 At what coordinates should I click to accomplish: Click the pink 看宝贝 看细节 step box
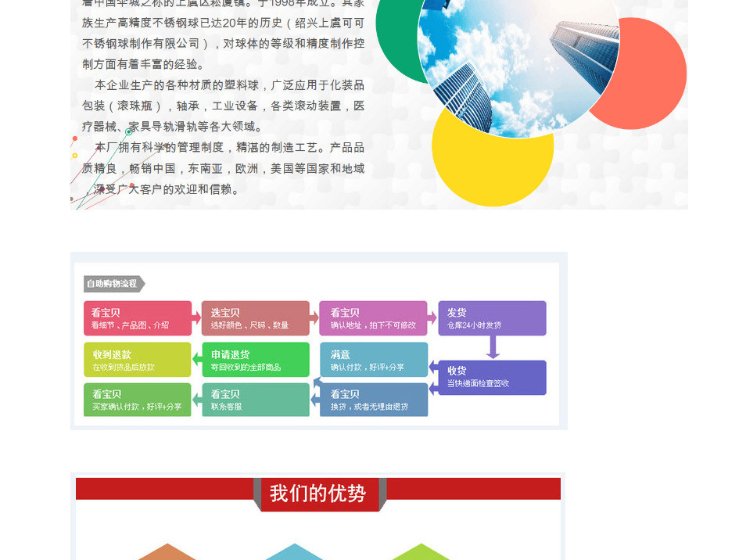138,318
